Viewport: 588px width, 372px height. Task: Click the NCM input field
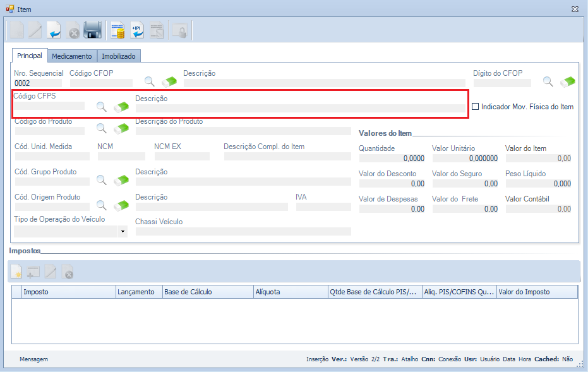tap(121, 157)
